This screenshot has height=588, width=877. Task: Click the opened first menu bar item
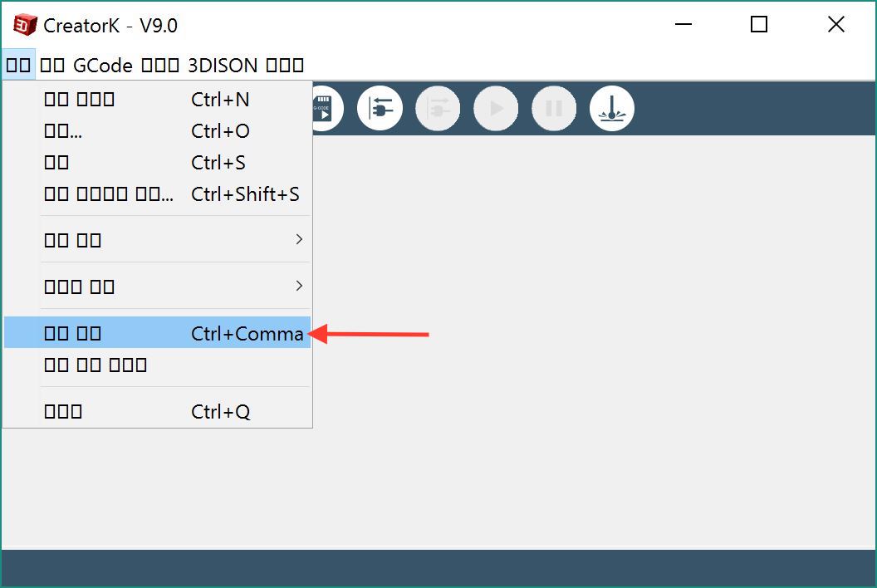[18, 65]
